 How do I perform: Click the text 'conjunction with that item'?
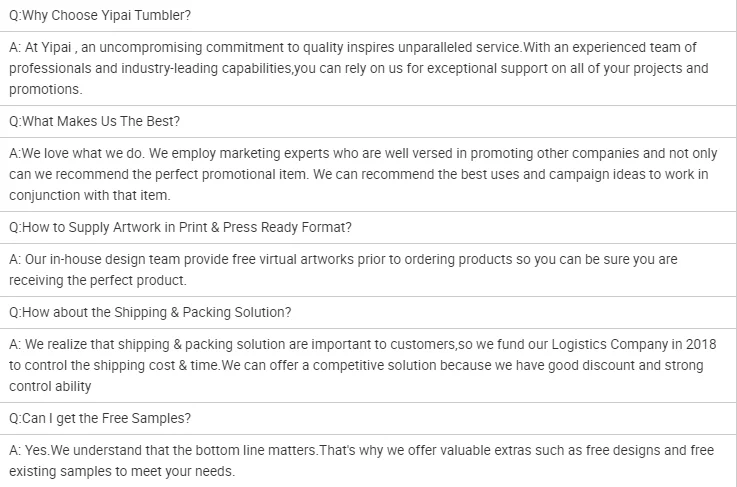tap(89, 196)
